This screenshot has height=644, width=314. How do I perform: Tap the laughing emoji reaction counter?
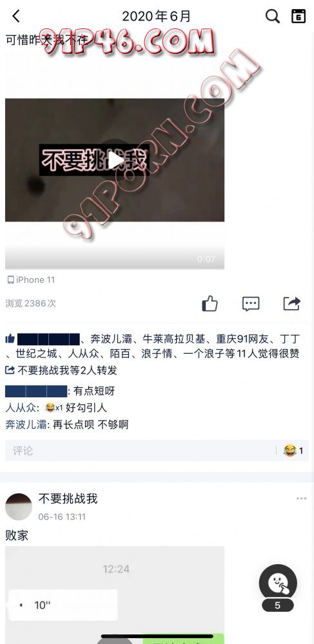pos(293,451)
